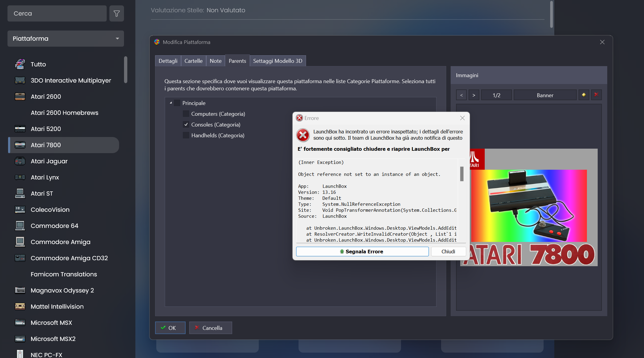The height and width of the screenshot is (358, 644).
Task: Select Atari 2600 Homebrews in sidebar
Action: click(64, 113)
